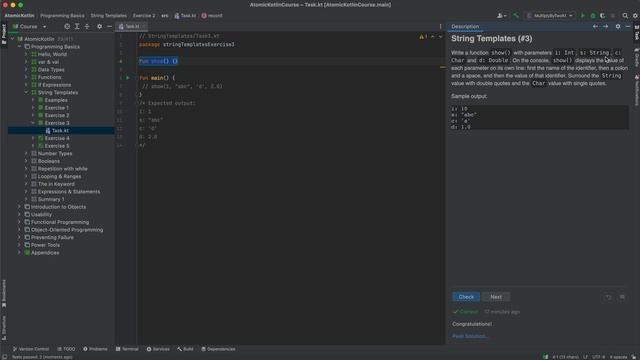
Task: Run the current configuration with green arrow
Action: 583,16
